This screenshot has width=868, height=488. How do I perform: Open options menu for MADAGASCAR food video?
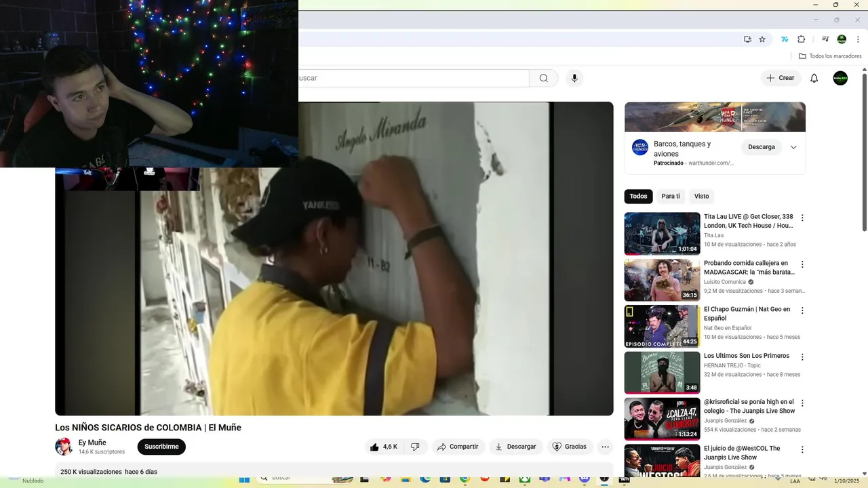click(802, 264)
